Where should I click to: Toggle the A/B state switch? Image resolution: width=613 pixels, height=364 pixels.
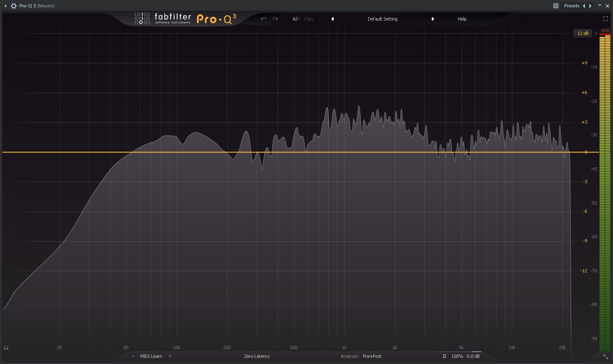coord(296,19)
